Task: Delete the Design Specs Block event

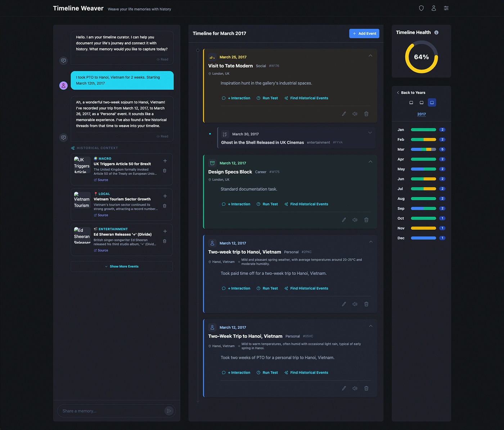Action: click(x=366, y=220)
